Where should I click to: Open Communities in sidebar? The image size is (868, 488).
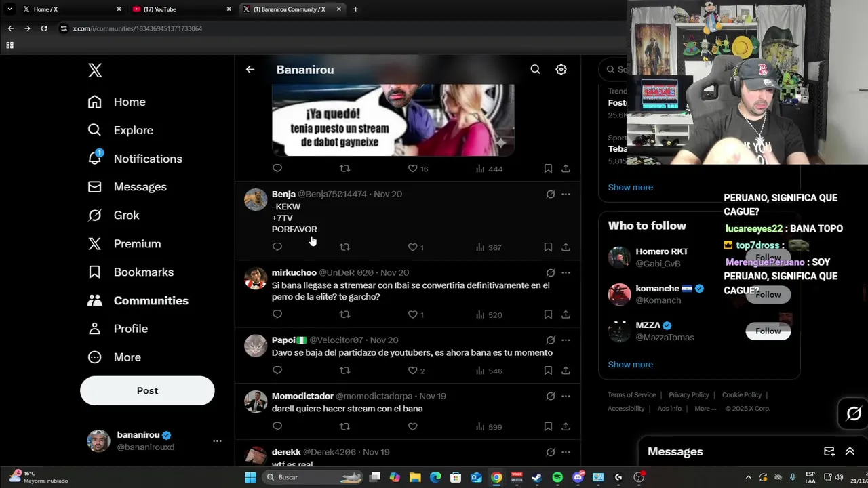tap(138, 300)
